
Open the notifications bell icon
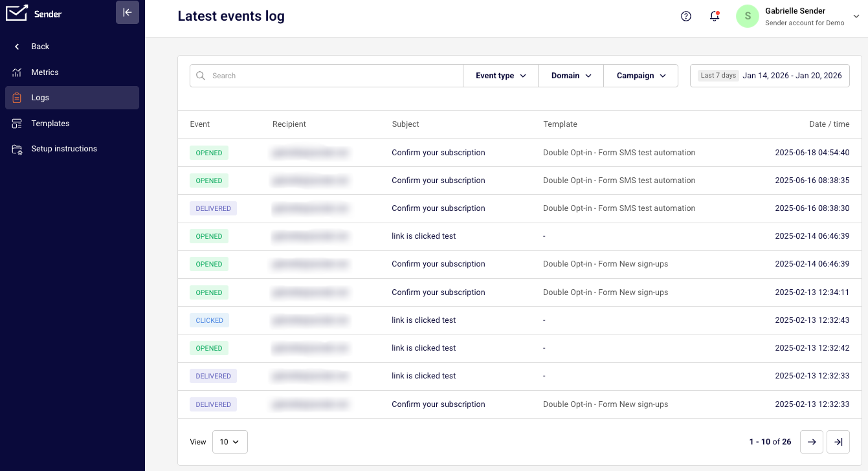tap(715, 16)
